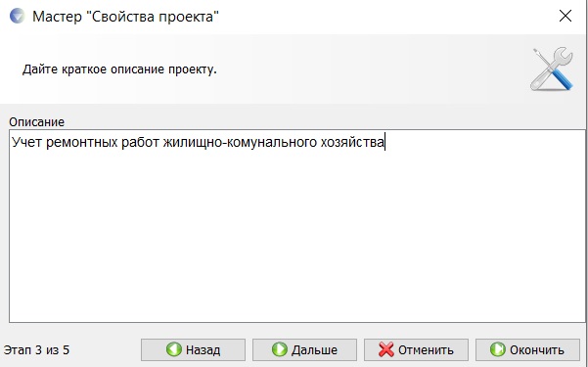This screenshot has width=588, height=367.
Task: Place cursor on the word ремонтных
Action: point(82,143)
